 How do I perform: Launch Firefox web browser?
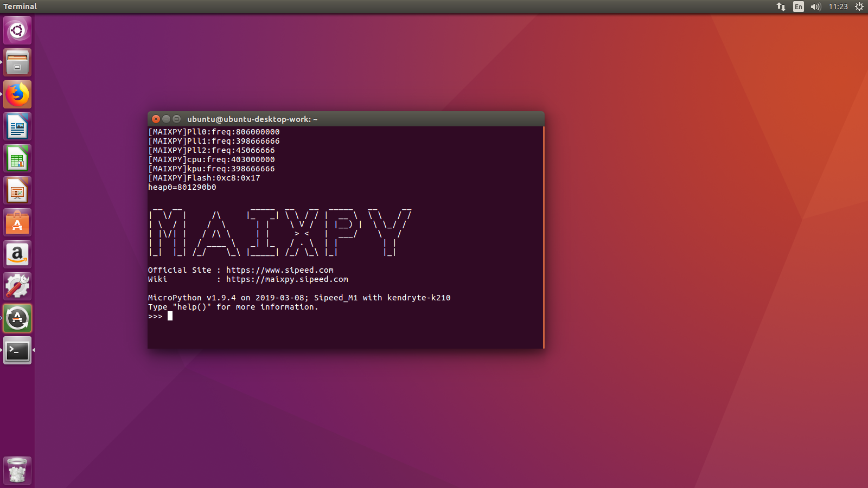coord(17,94)
